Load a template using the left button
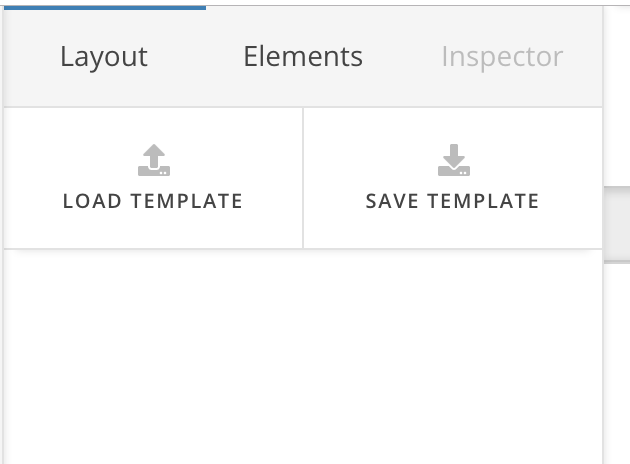Viewport: 630px width, 464px height. pos(153,178)
